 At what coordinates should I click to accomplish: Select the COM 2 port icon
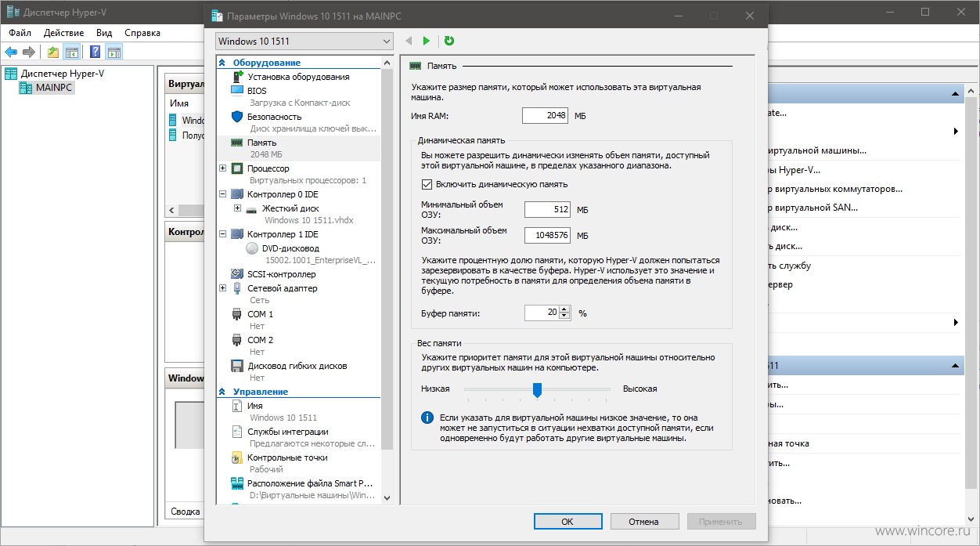click(238, 340)
